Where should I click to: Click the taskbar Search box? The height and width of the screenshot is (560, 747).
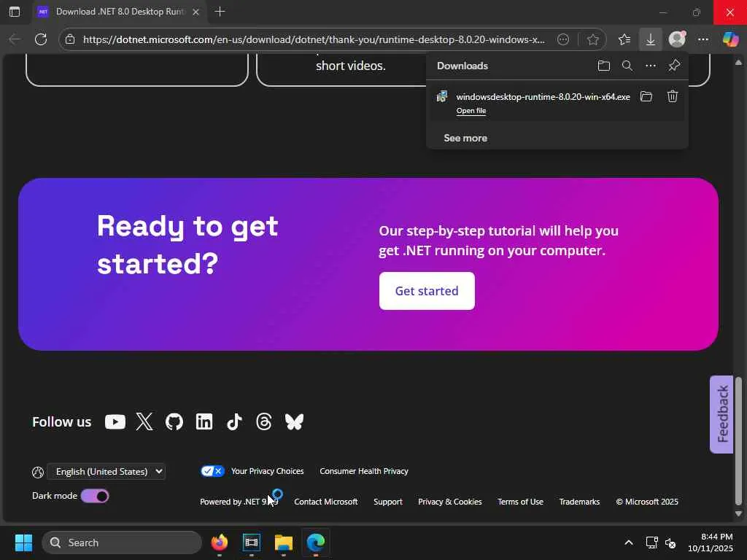[x=122, y=542]
